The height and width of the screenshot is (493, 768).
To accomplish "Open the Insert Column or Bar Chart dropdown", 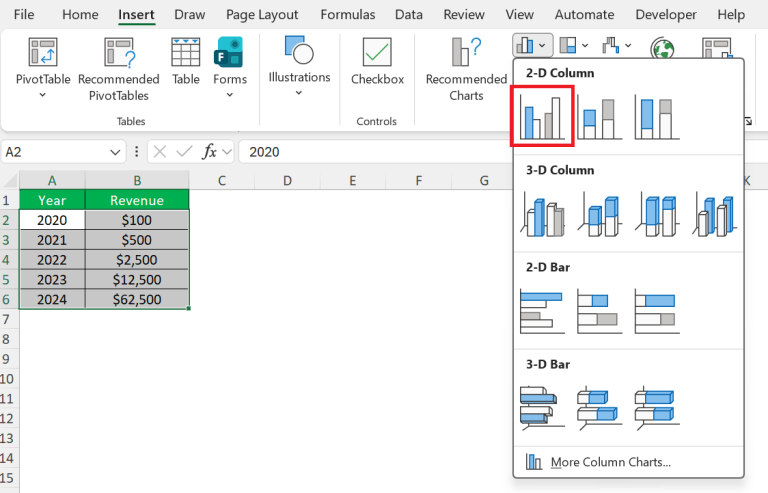I will [533, 46].
